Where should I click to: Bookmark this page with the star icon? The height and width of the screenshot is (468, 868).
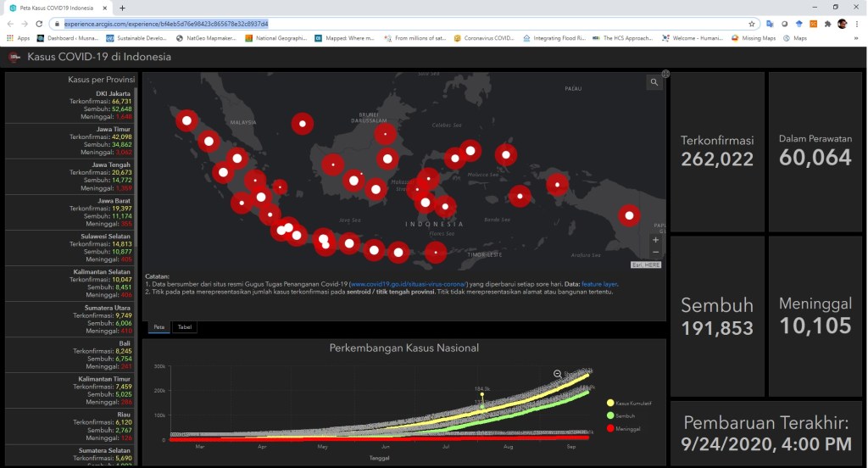click(751, 24)
